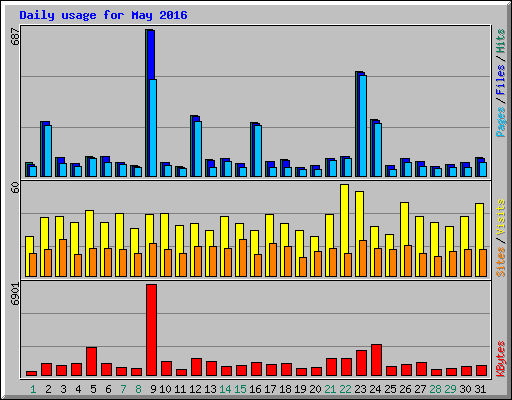
Task: Click day 31 on the x-axis
Action: coord(480,389)
